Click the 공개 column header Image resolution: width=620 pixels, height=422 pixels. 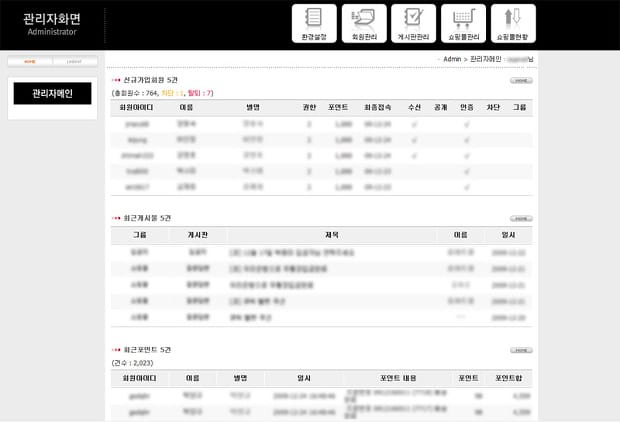point(440,108)
